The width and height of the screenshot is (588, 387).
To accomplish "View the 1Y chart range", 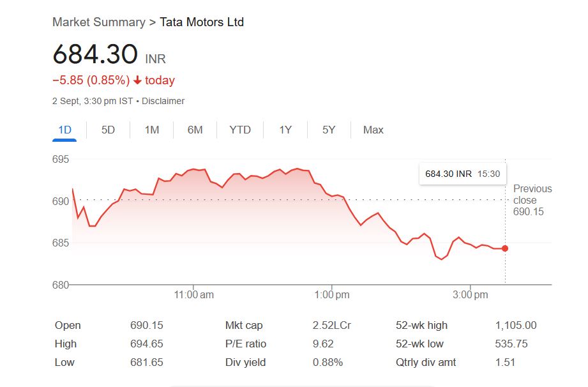I will click(x=285, y=130).
